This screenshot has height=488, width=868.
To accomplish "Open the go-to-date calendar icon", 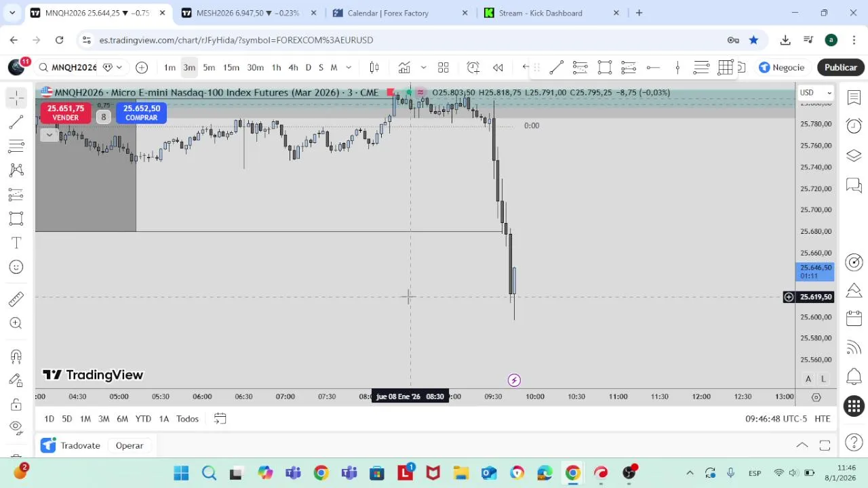I will pyautogui.click(x=220, y=419).
